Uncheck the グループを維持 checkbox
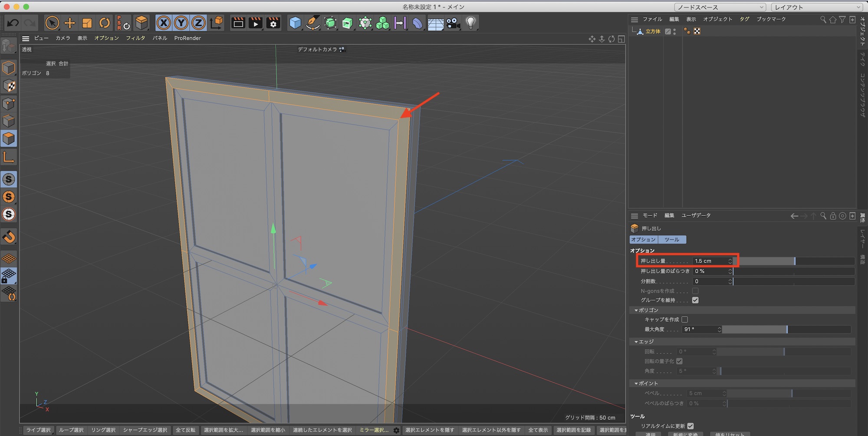This screenshot has width=868, height=436. coord(695,300)
